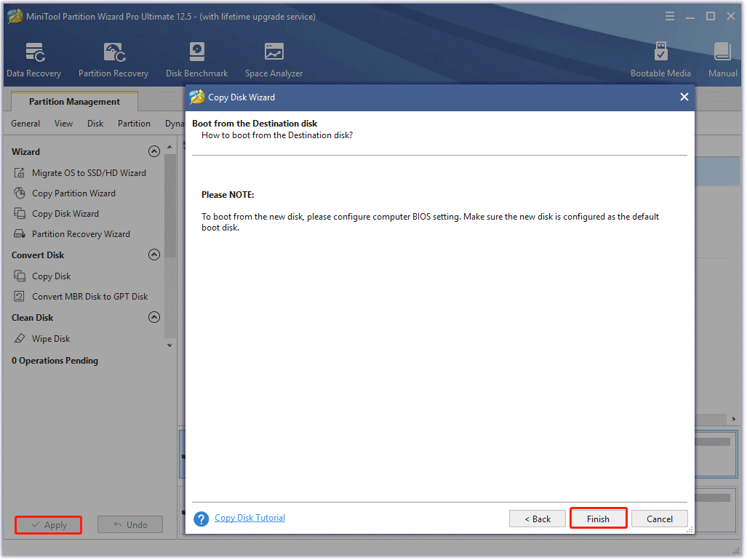Switch to Partition Management tab
This screenshot has height=560, width=747.
point(74,102)
